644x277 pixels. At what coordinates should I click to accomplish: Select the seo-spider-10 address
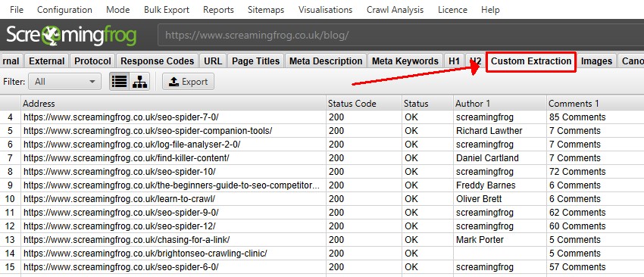[119, 172]
